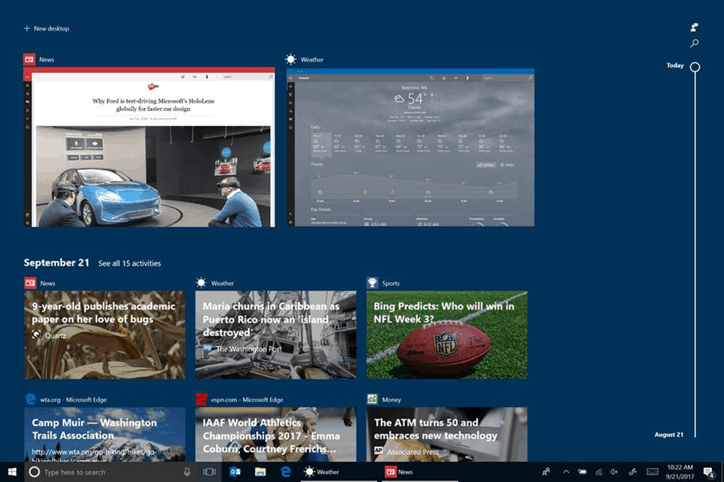Viewport: 724px width, 482px height.
Task: Open the Camp Muir Washington Trails Association card
Action: pos(105,434)
